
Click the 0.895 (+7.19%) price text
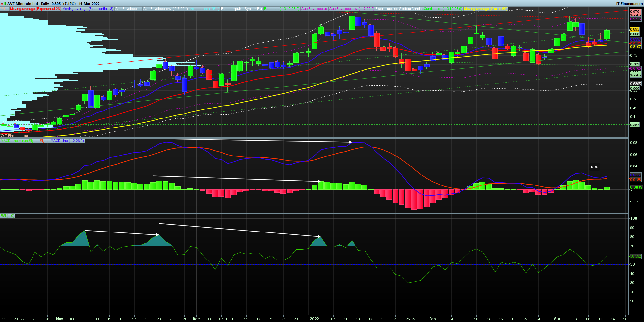64,4
